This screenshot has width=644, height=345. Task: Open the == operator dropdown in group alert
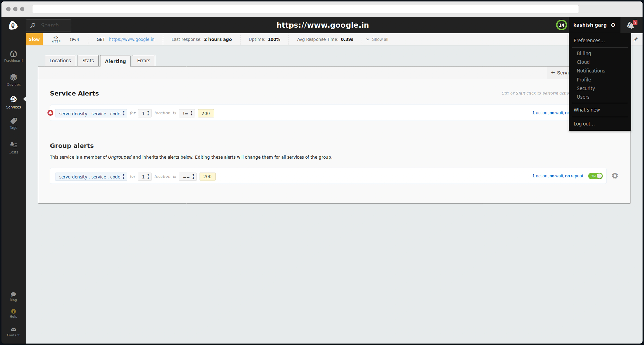click(188, 177)
